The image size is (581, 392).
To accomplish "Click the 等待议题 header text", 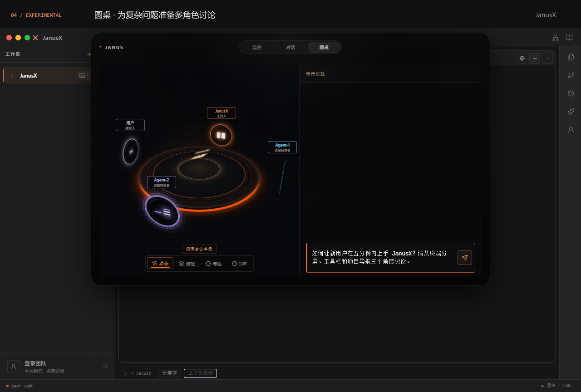I will [x=315, y=73].
